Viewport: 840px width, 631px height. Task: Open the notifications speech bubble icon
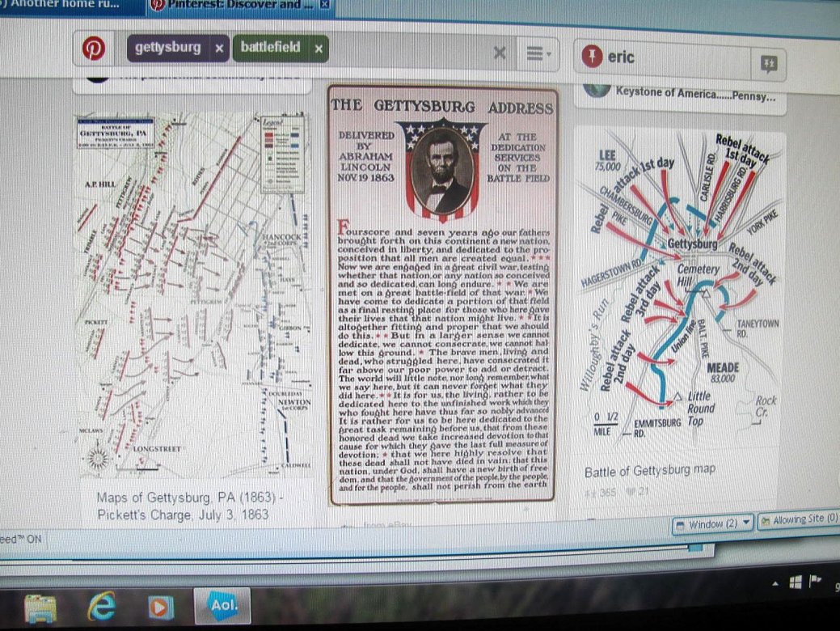(x=769, y=65)
